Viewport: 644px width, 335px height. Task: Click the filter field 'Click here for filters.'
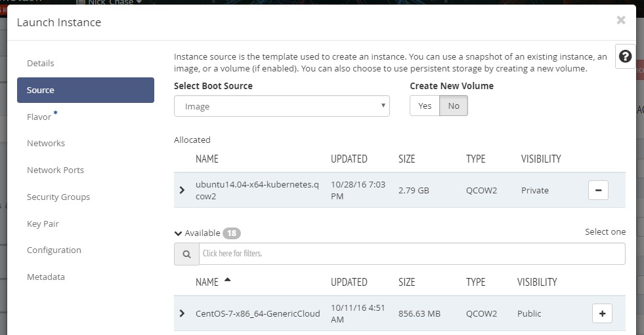tap(412, 254)
